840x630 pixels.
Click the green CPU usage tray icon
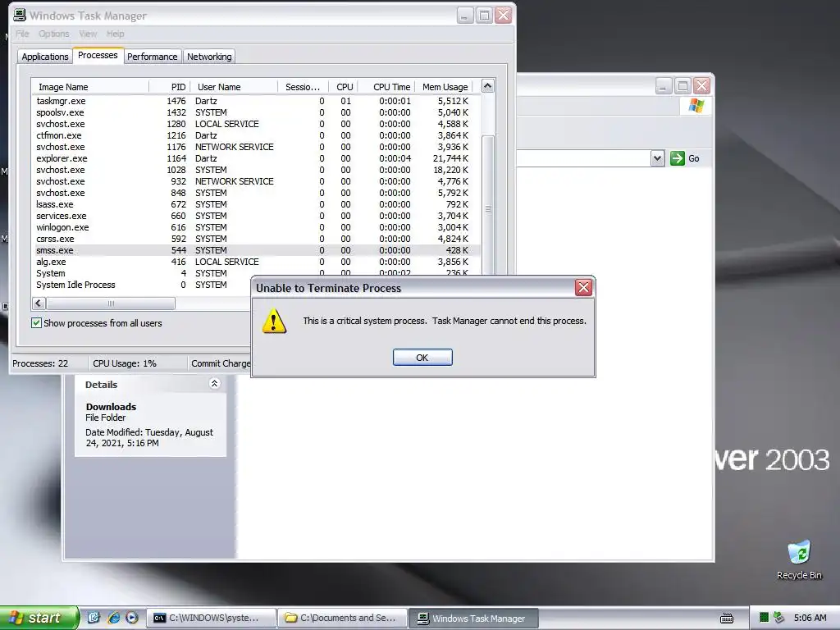pos(764,618)
